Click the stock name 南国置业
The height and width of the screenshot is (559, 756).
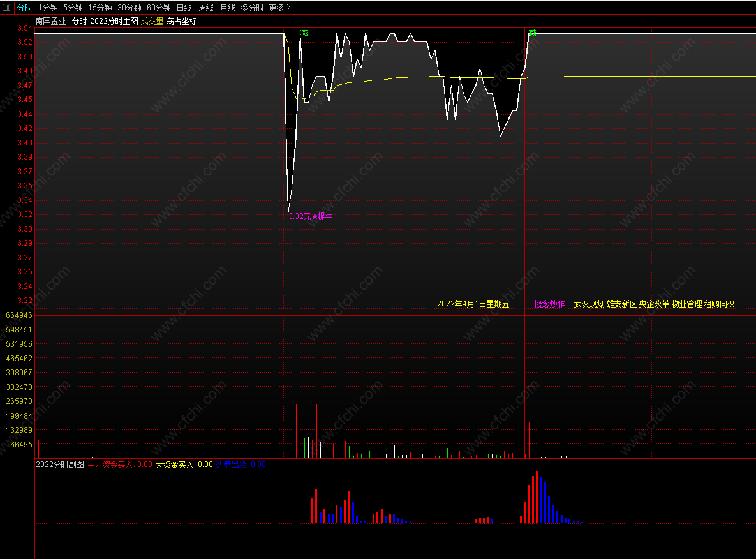coord(50,21)
